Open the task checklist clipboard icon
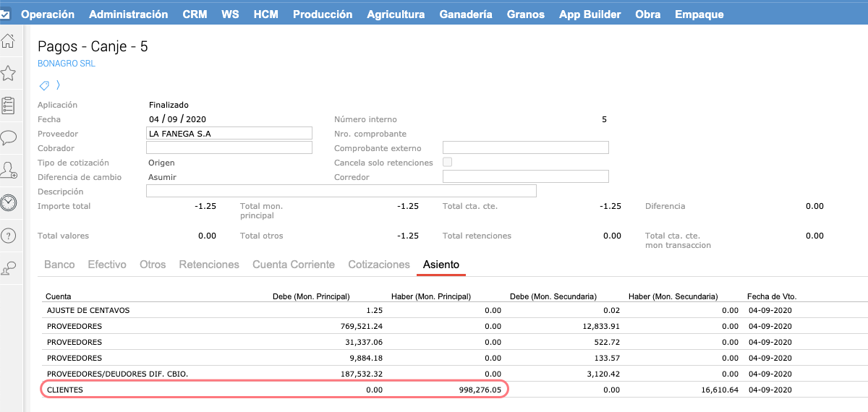The width and height of the screenshot is (868, 412). pyautogui.click(x=8, y=106)
